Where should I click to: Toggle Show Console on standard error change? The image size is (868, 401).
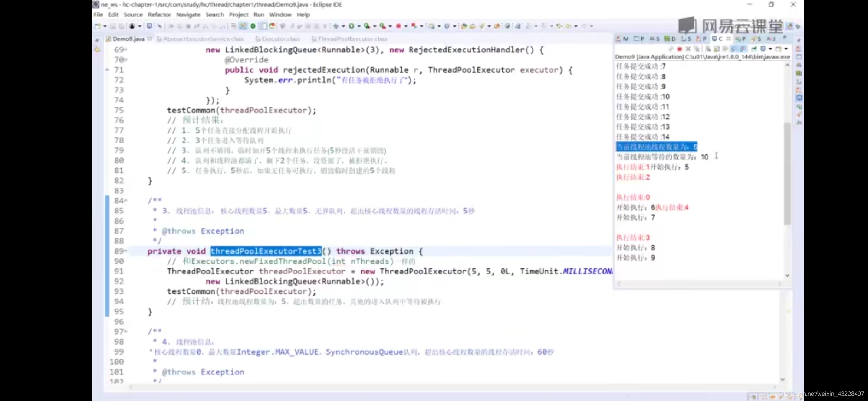[743, 49]
